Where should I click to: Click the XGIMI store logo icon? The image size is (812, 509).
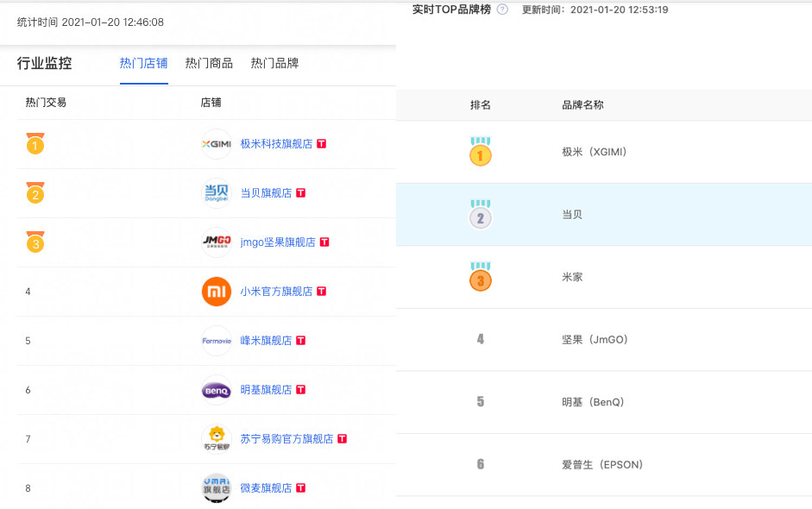[216, 144]
